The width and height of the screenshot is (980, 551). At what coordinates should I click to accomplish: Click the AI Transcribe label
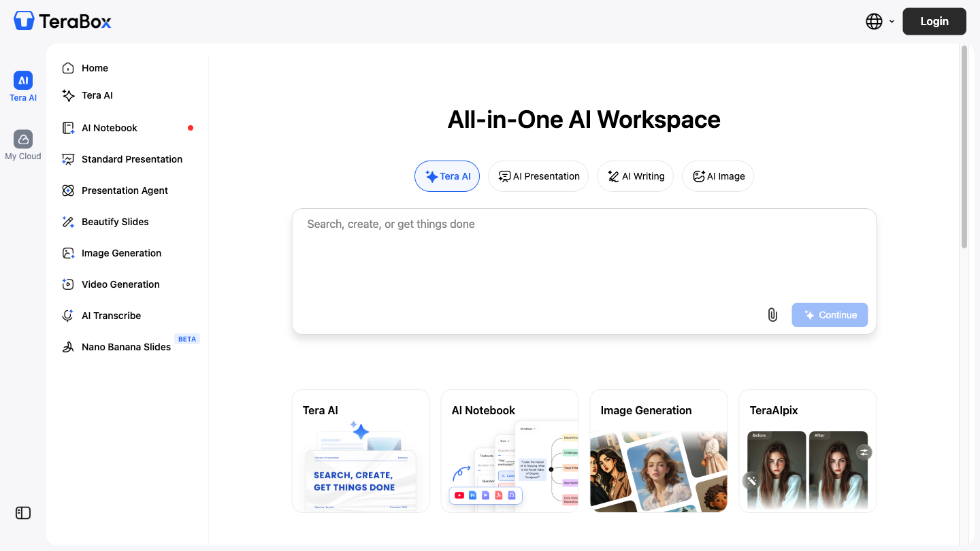point(112,316)
